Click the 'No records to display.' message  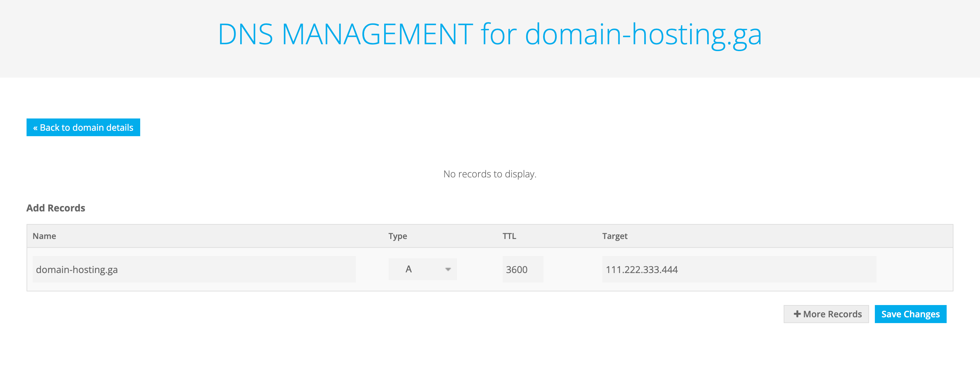point(490,174)
